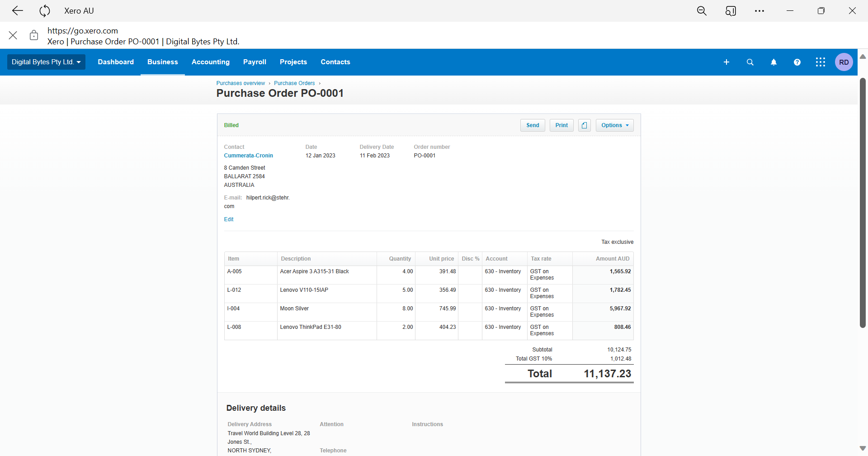Viewport: 868px width, 456px height.
Task: Select the order number PO-0001 value
Action: pyautogui.click(x=425, y=156)
